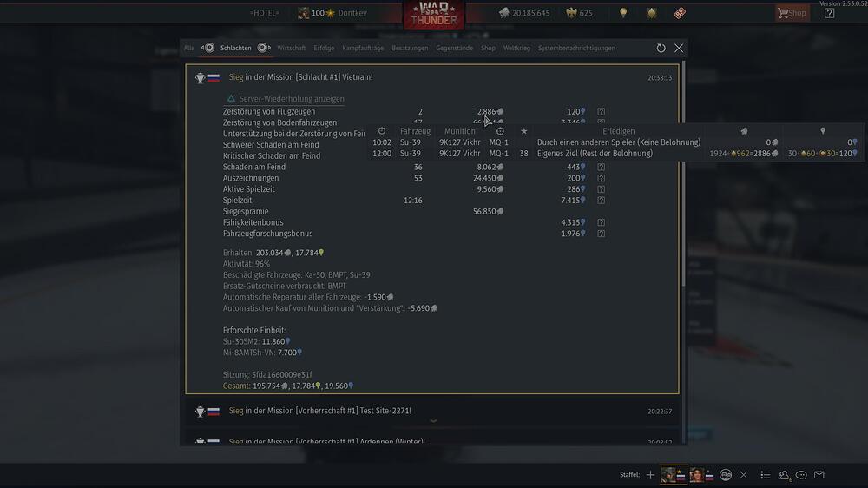Click the message log vertical scrollbar
This screenshot has width=868, height=488.
click(684, 175)
